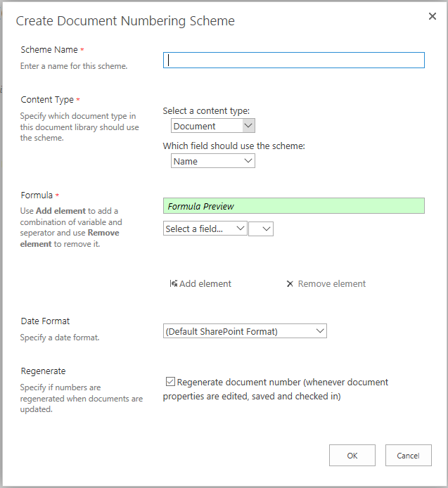
Task: Click the Add element icon
Action: click(x=174, y=283)
